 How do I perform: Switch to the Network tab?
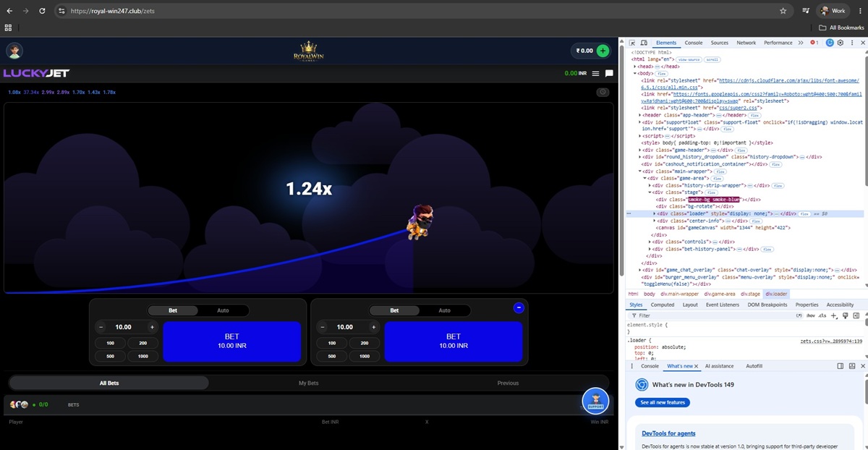(746, 43)
